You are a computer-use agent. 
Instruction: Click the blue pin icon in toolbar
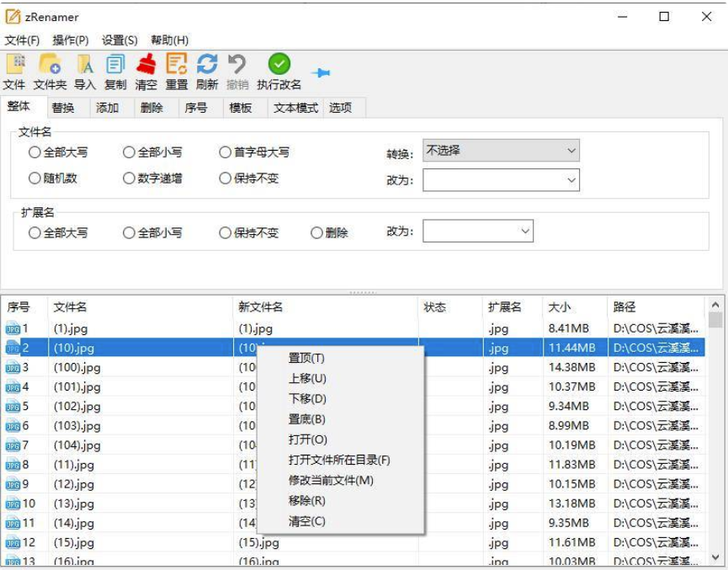(321, 73)
